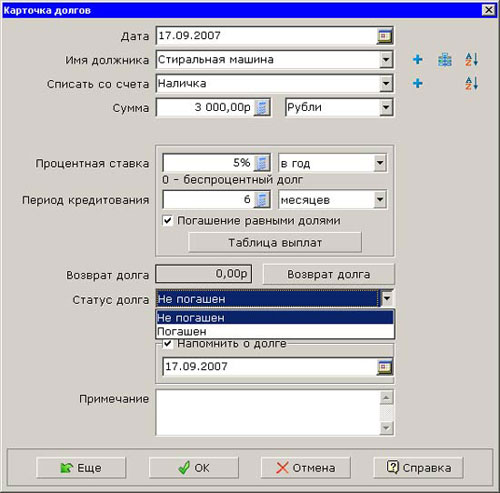500x493 pixels.
Task: Toggle Погашение равными долями checkbox
Action: [x=168, y=220]
